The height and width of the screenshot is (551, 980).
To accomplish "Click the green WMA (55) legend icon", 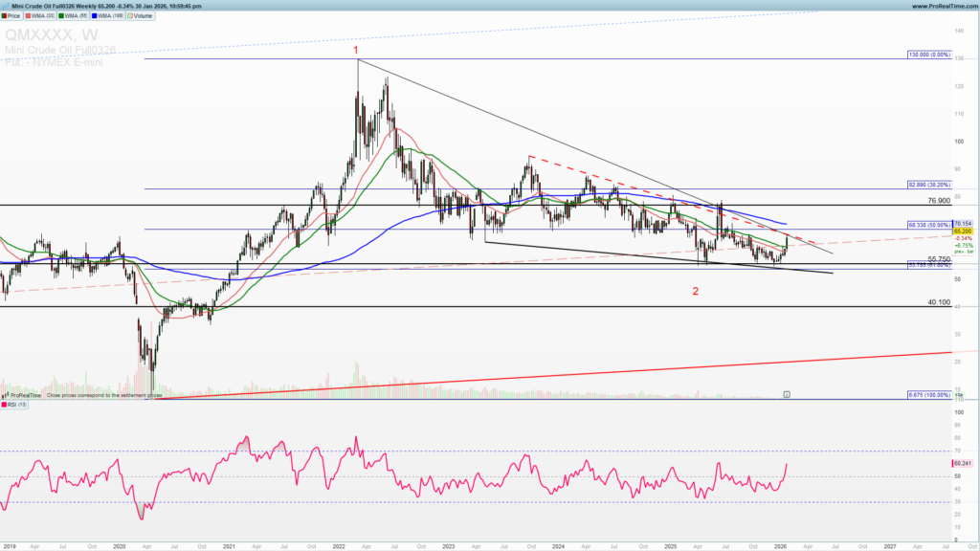I will (x=61, y=16).
